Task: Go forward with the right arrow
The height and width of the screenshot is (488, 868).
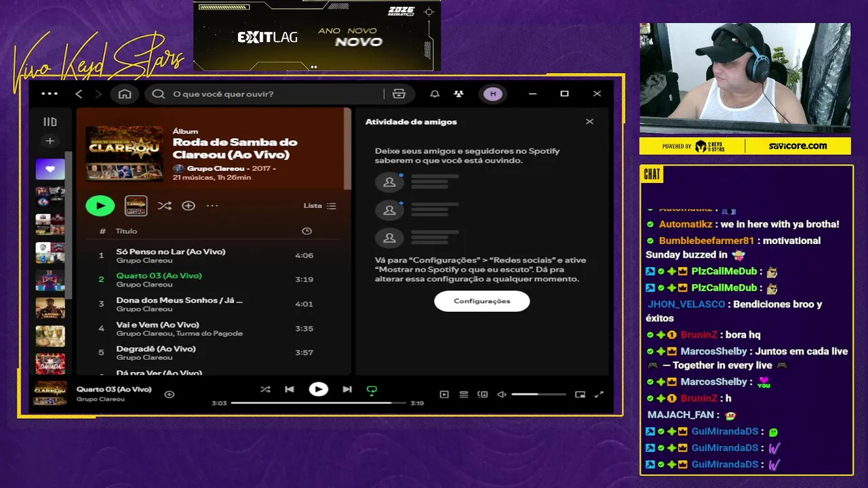Action: tap(98, 94)
